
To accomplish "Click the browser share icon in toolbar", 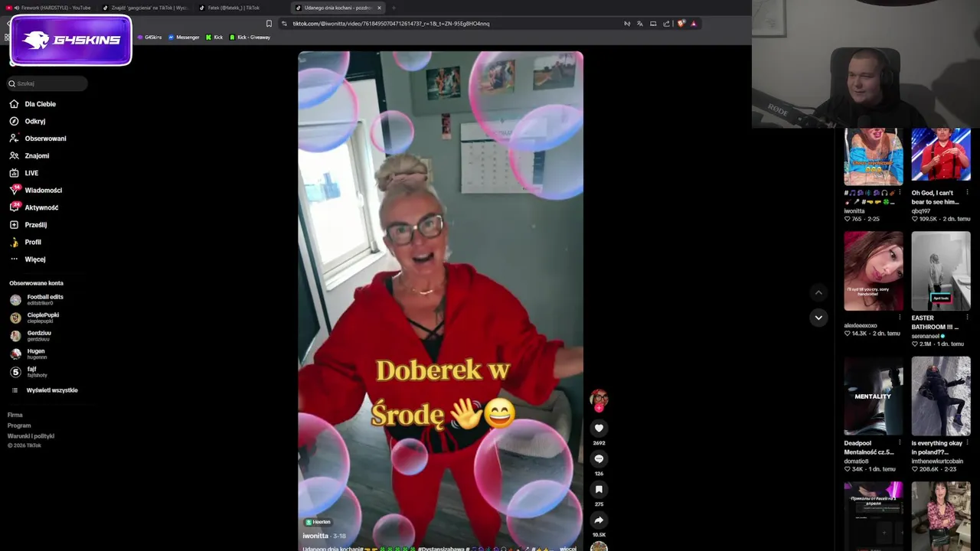I will click(x=666, y=24).
